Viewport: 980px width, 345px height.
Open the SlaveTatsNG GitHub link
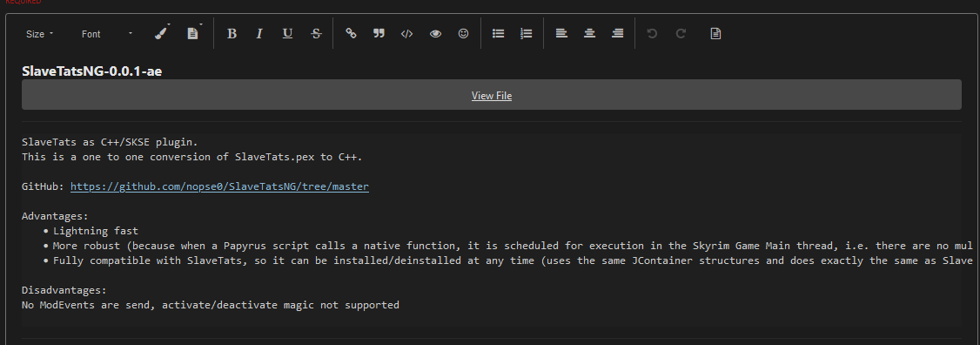pos(219,186)
